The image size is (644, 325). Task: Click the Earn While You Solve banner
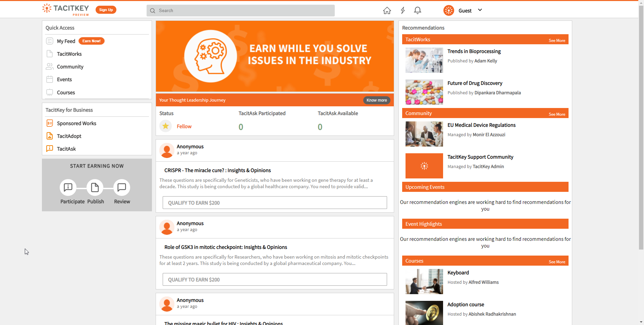click(275, 56)
